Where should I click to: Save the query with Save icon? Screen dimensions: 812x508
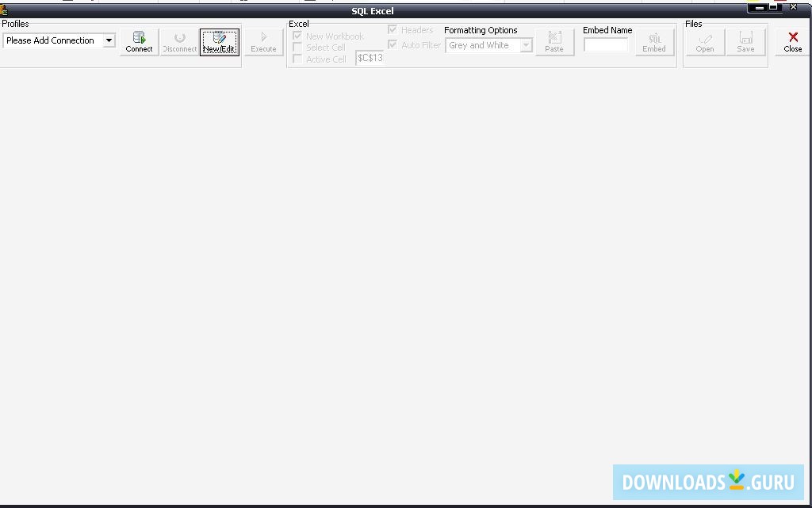(x=745, y=42)
